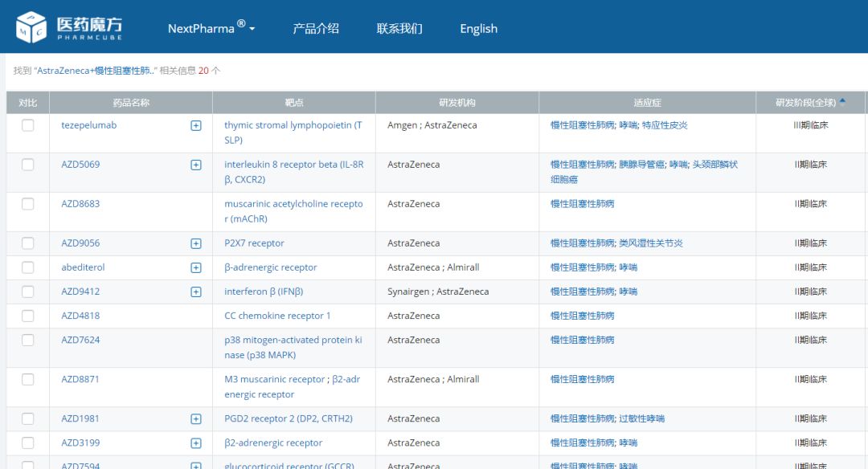Open AZD8683 drug link
868x469 pixels.
[x=81, y=203]
